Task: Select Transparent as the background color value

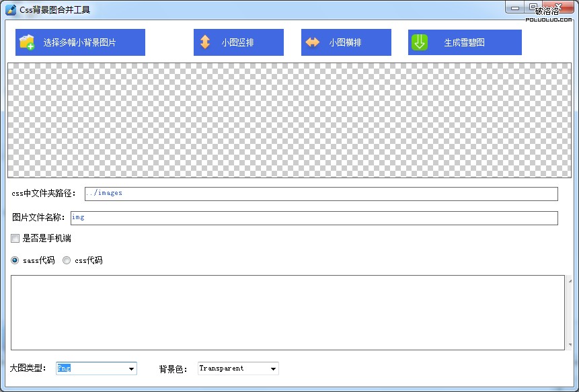Action: (229, 368)
